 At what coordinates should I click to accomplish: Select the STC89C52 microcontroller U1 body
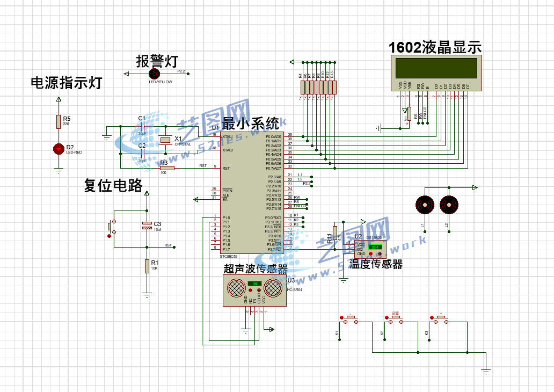[x=252, y=193]
